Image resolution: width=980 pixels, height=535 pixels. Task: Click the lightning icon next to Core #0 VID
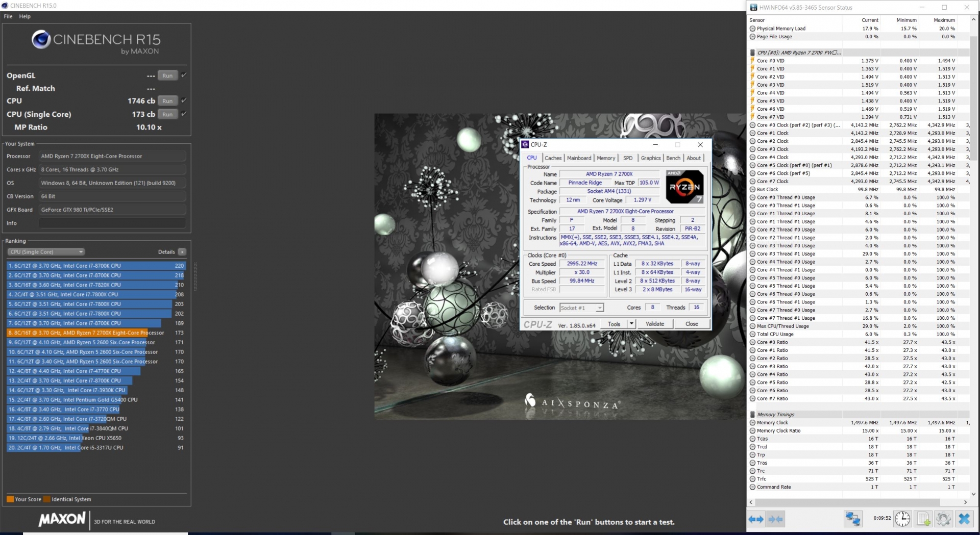[x=752, y=61]
